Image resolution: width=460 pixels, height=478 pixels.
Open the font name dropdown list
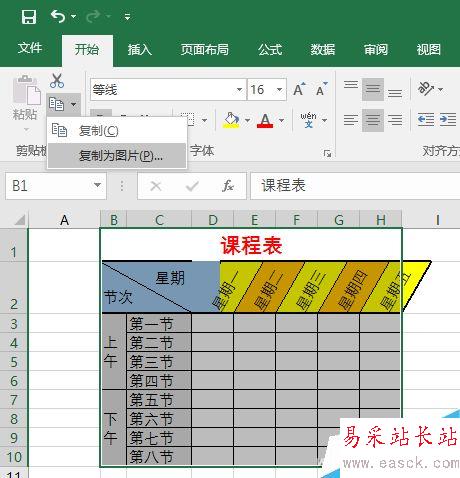(x=239, y=90)
